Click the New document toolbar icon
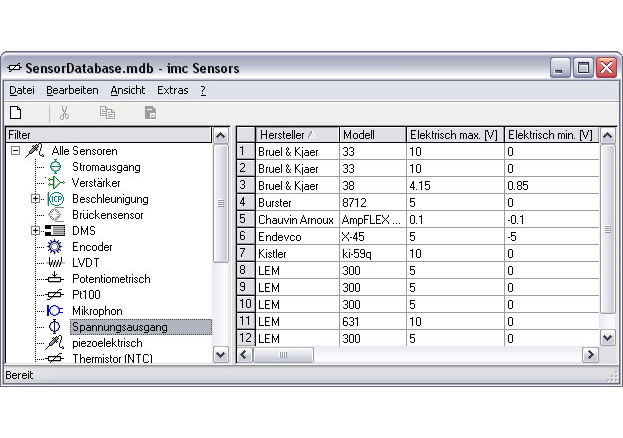Screen dimensions: 623x438 point(16,113)
